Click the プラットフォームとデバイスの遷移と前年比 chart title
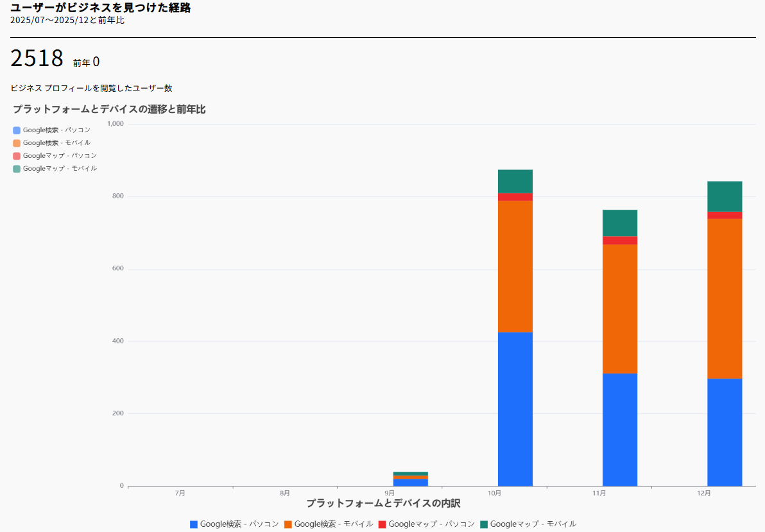Image resolution: width=765 pixels, height=532 pixels. (x=109, y=110)
